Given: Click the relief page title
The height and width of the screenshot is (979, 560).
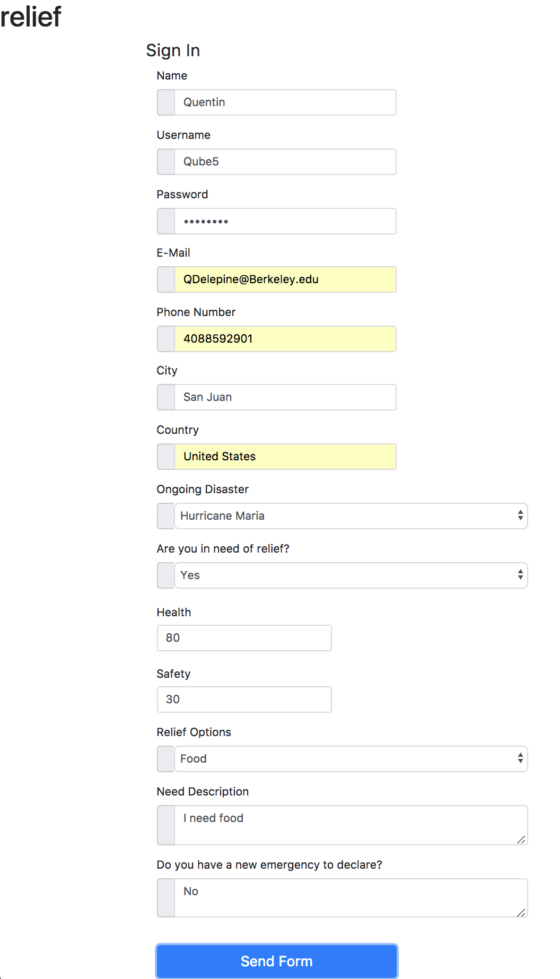Looking at the screenshot, I should coord(31,17).
